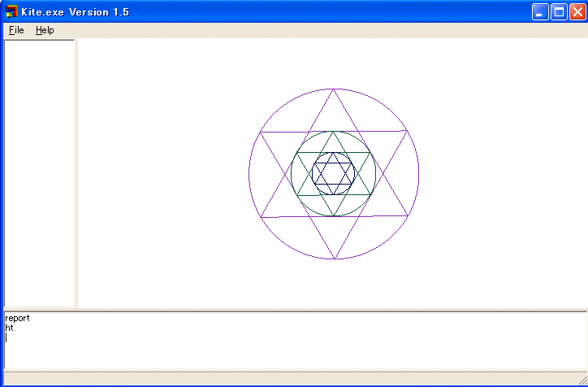Click the window resize grip corner
This screenshot has height=387, width=588.
(x=582, y=380)
